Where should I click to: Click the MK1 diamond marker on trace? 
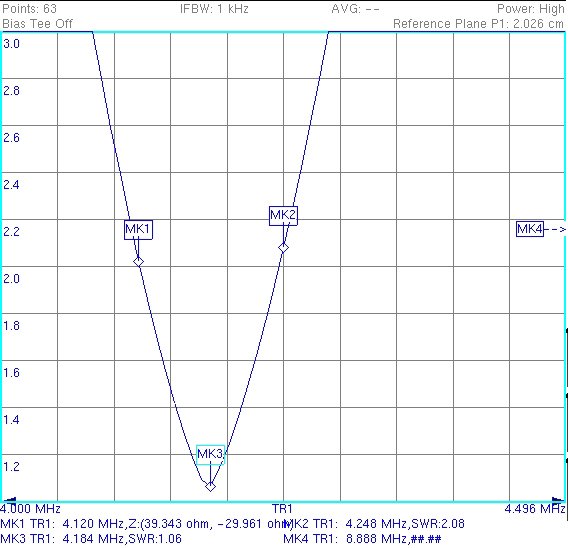point(138,262)
